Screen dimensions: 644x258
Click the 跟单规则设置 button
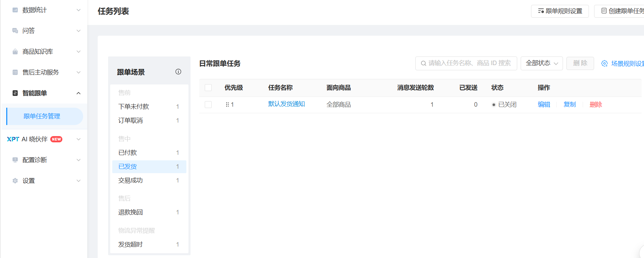pyautogui.click(x=560, y=11)
